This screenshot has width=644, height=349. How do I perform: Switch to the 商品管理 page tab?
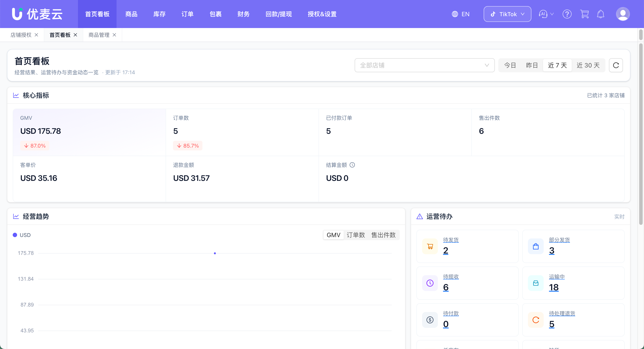(99, 35)
